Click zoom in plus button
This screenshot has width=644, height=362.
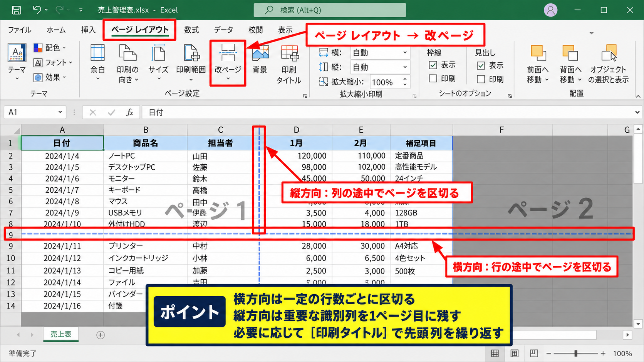(x=603, y=353)
